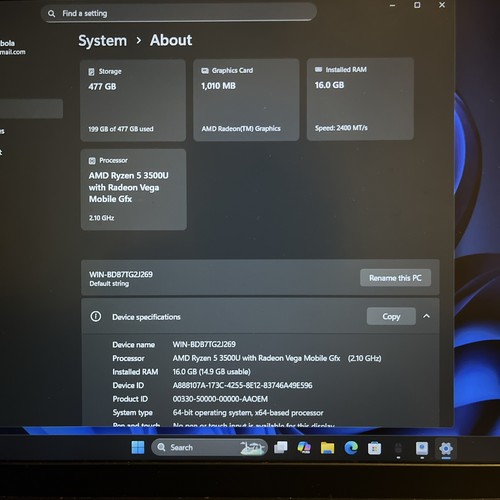
Task: Open the Graphics Card 1,010 MB card
Action: point(246,100)
